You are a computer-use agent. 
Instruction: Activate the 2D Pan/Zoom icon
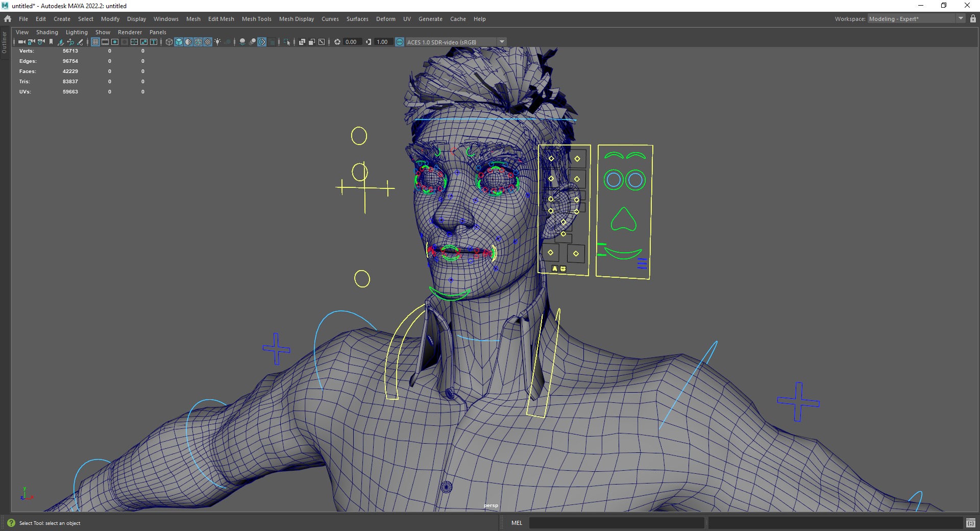click(70, 42)
